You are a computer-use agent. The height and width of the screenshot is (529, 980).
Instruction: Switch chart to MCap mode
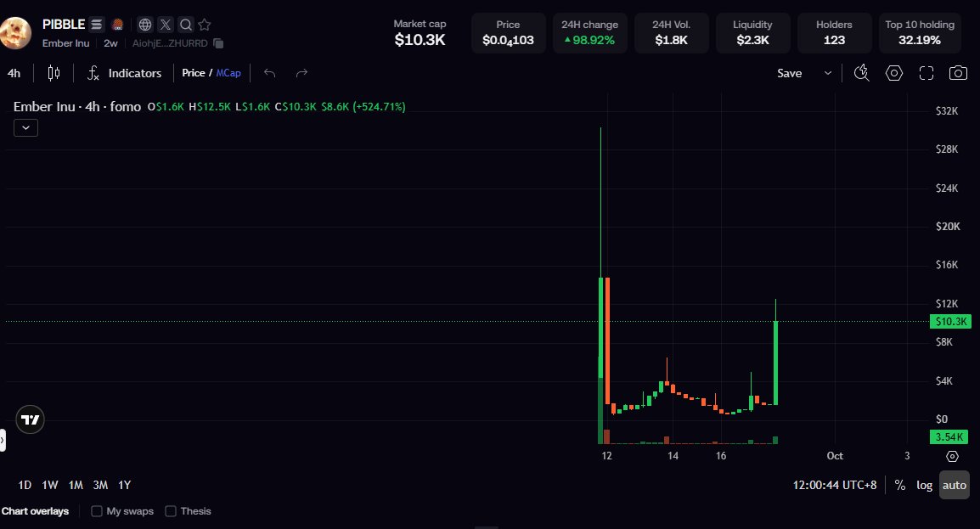tap(228, 73)
